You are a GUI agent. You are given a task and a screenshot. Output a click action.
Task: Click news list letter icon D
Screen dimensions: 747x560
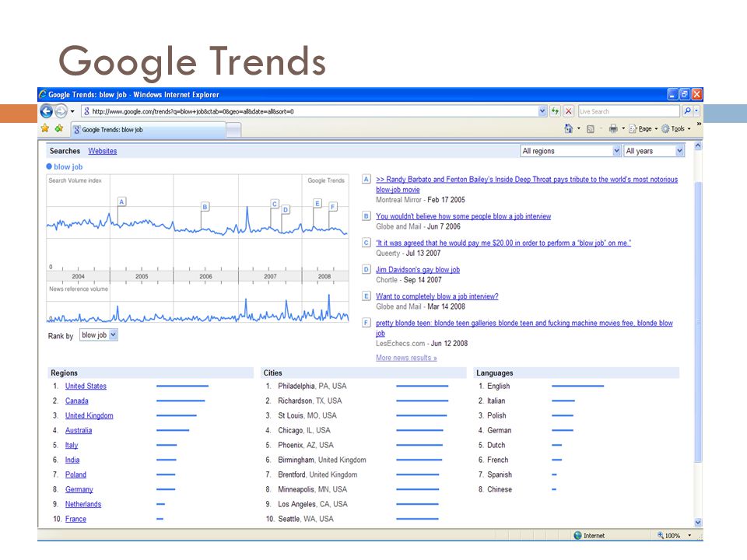coord(366,269)
